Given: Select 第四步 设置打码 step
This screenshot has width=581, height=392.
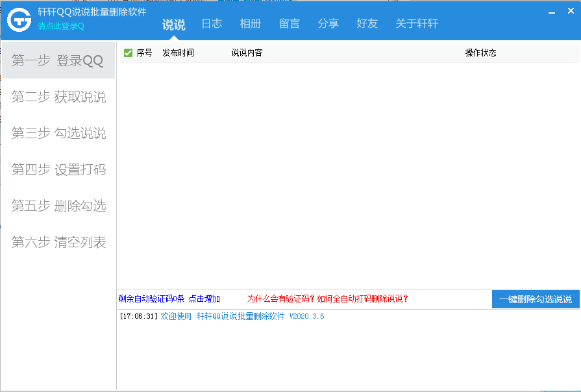Looking at the screenshot, I should 58,169.
